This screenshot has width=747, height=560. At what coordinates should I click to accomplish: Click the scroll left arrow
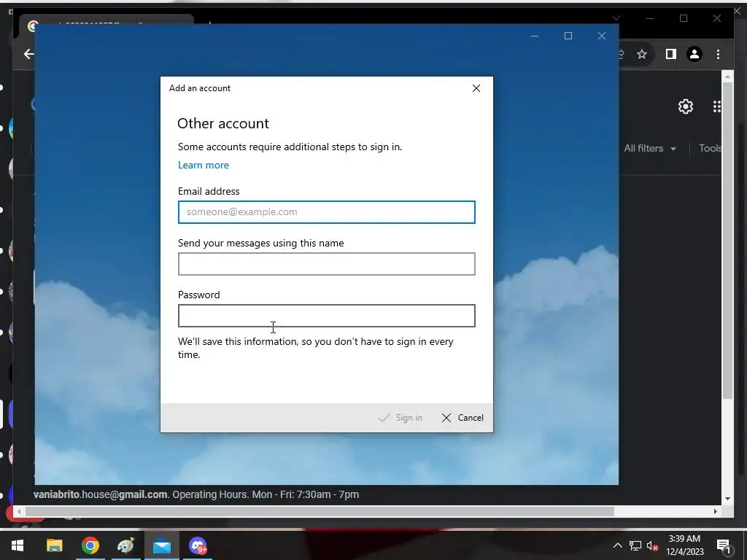[x=18, y=511]
